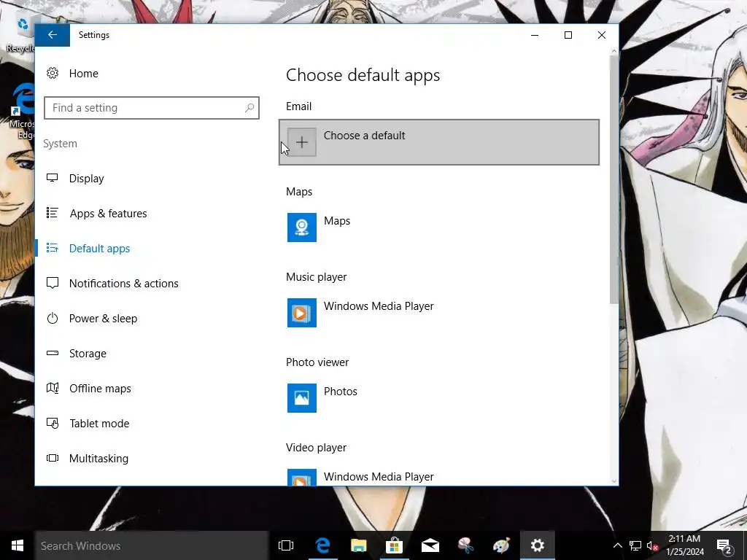747x560 pixels.
Task: Click the Maps app icon
Action: tap(301, 227)
